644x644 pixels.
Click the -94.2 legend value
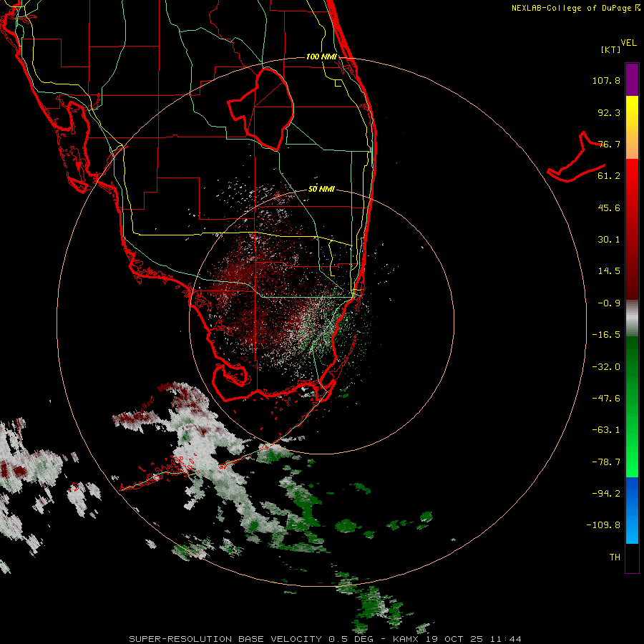tap(606, 494)
